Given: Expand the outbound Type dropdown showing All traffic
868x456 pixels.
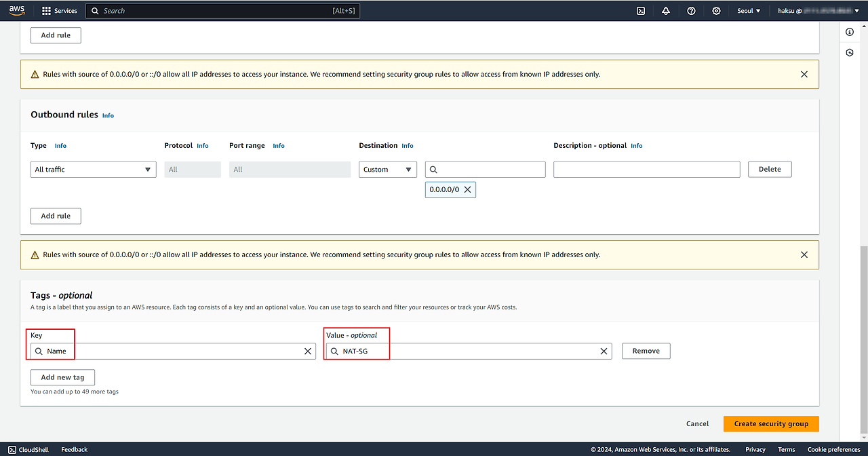Looking at the screenshot, I should pyautogui.click(x=94, y=170).
